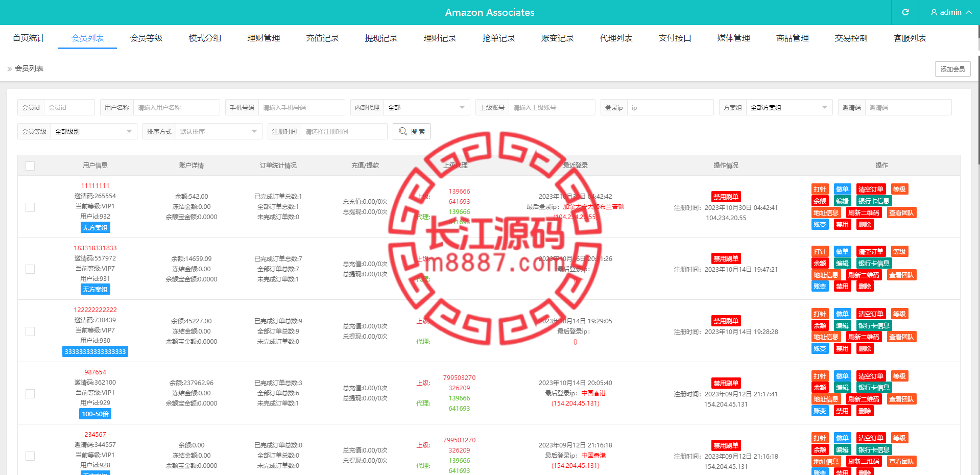Open the admin user menu
Viewport: 980px width, 475px height.
(951, 12)
